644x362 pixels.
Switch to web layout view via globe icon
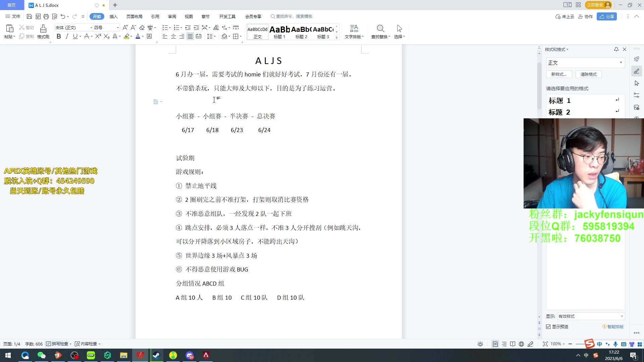click(x=521, y=344)
